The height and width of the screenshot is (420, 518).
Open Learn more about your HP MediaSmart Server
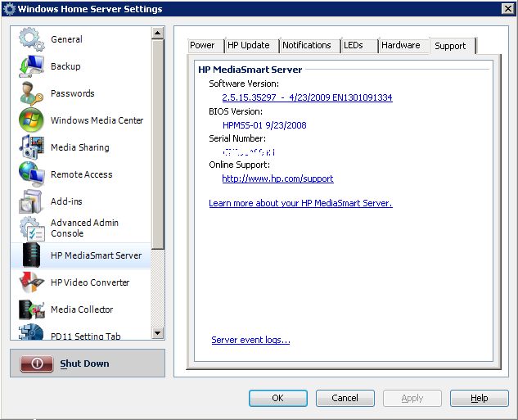[x=300, y=203]
